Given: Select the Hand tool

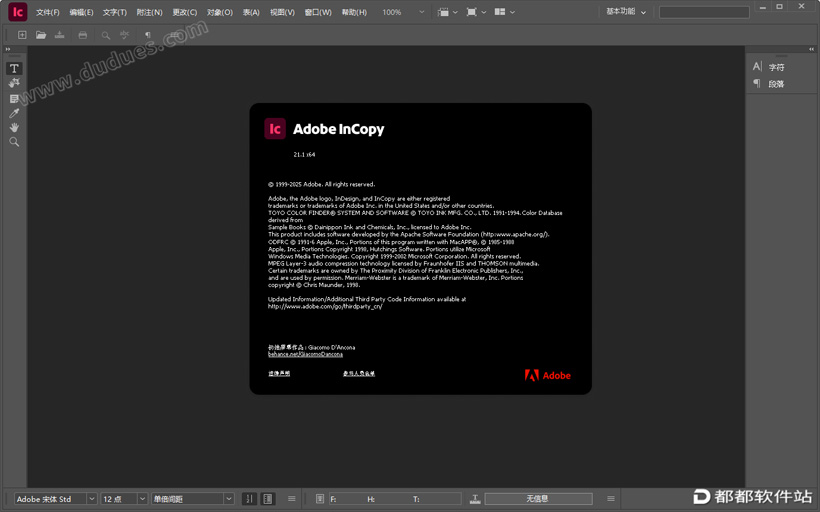Looking at the screenshot, I should click(14, 128).
